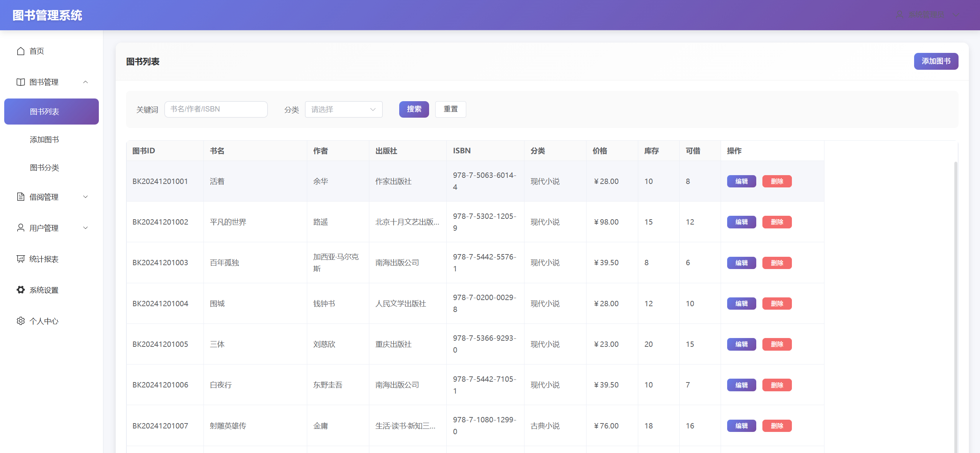Edit the book 平凡的世界
980x453 pixels.
(741, 222)
